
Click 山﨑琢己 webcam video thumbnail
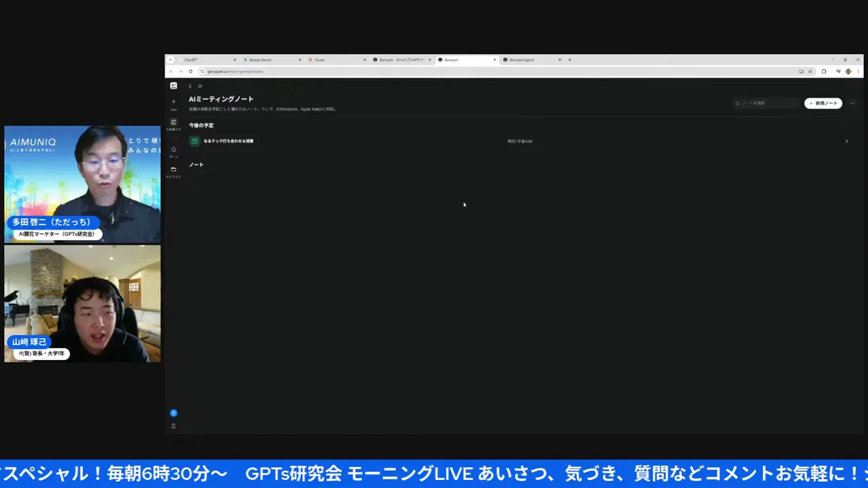click(83, 304)
